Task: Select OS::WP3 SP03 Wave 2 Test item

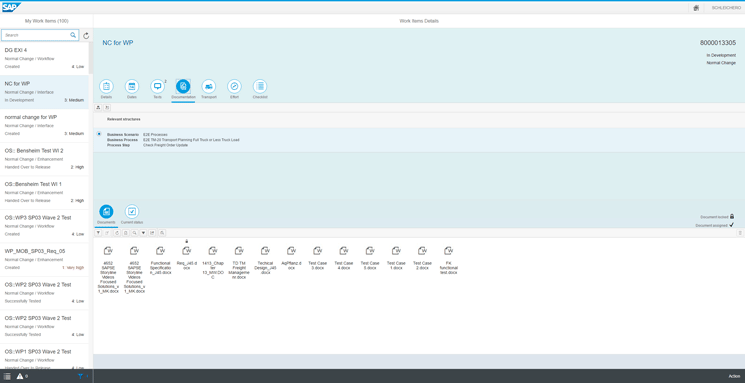Action: coord(44,226)
